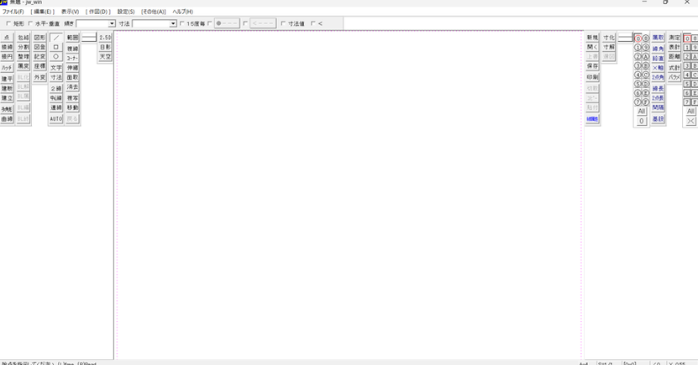Open the 天空 sky diagram tool
This screenshot has height=365, width=698.
pyautogui.click(x=105, y=57)
